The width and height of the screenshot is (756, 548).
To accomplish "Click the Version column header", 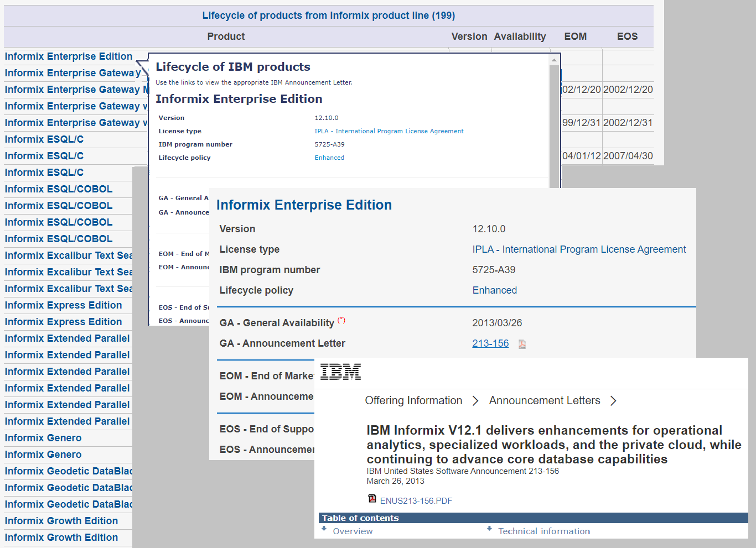I will point(469,36).
